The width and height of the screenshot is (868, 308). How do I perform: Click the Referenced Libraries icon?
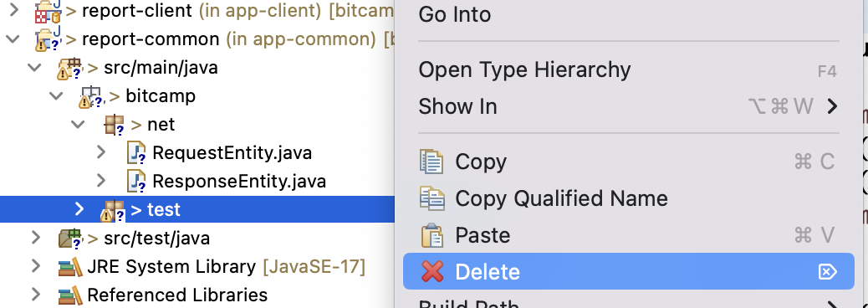(x=70, y=295)
